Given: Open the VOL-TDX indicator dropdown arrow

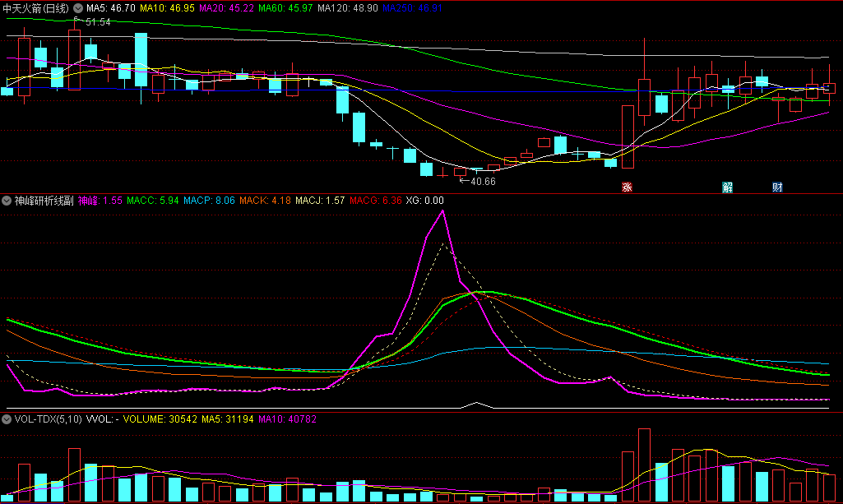Looking at the screenshot, I should [7, 419].
